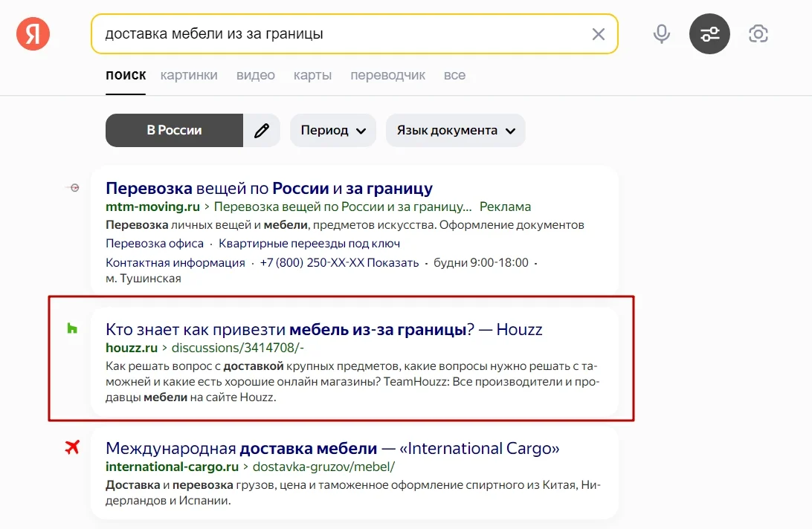Screen dimensions: 812x529
Task: Click the International Cargo airplane favicon
Action: (x=72, y=447)
